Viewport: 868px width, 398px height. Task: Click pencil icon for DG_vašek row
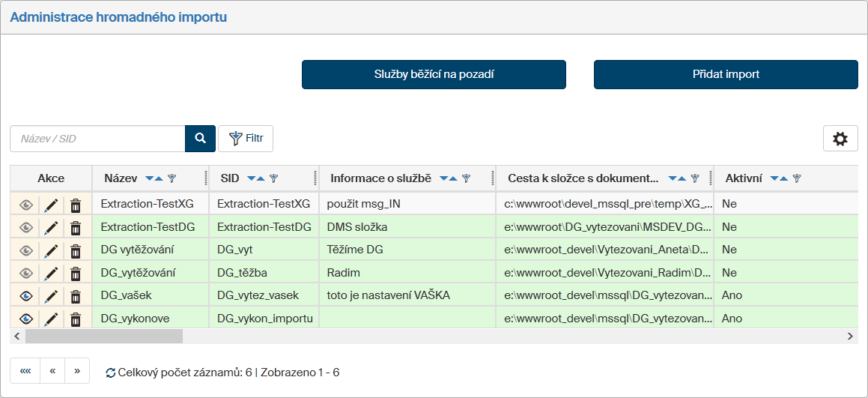[x=51, y=296]
